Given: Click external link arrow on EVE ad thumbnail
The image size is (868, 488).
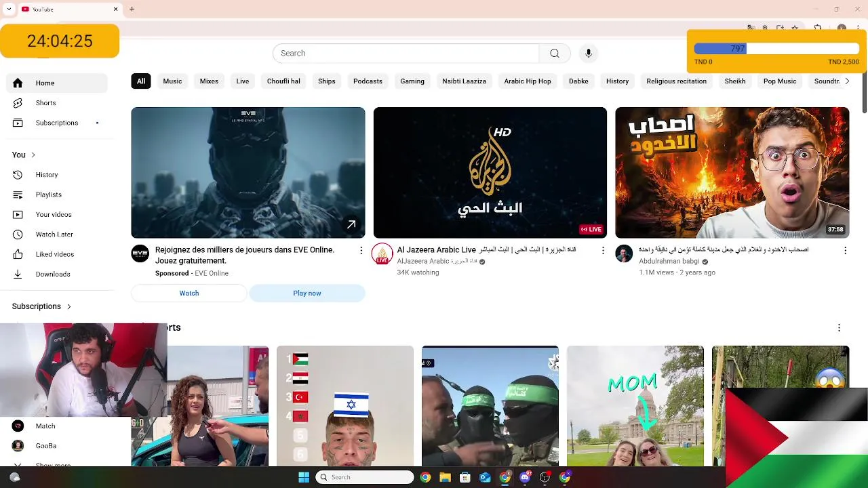Looking at the screenshot, I should tap(351, 225).
